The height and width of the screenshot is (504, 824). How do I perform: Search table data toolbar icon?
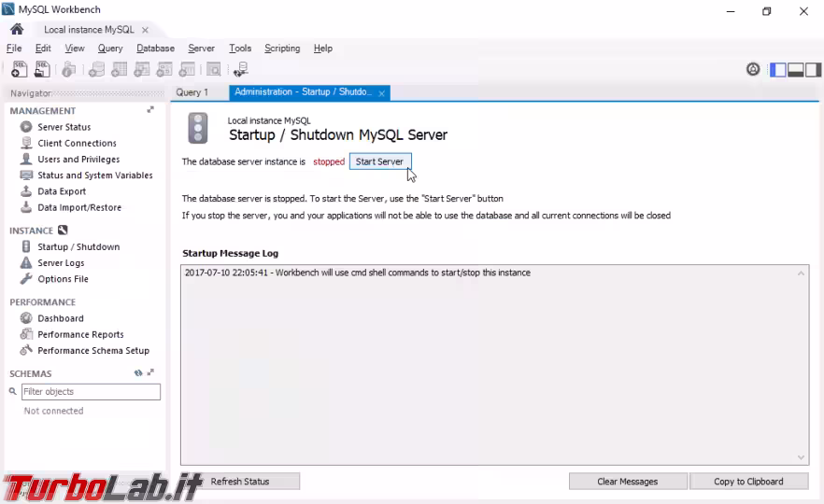coord(213,69)
